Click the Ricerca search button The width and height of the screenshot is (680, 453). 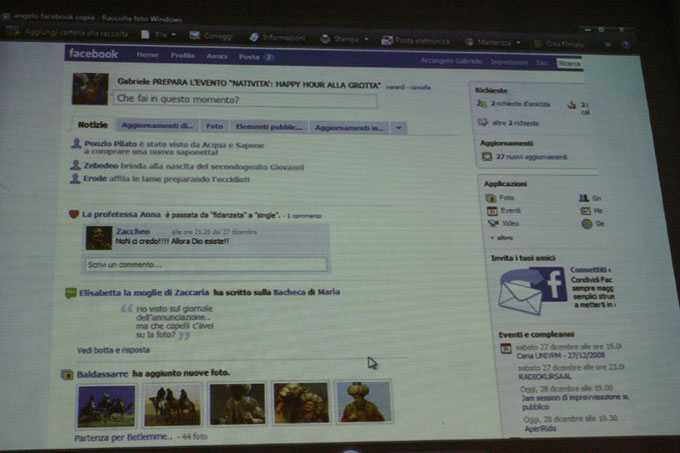pos(568,63)
